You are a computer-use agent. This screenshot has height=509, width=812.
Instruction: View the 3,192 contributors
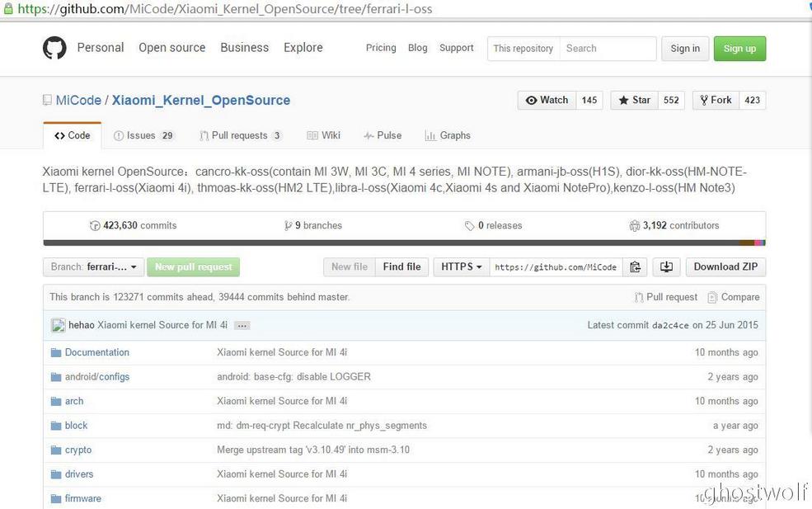click(x=674, y=225)
